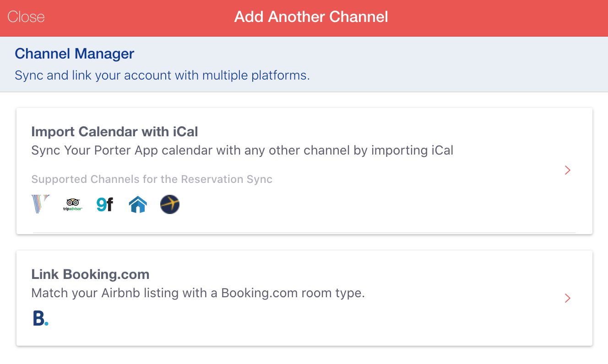
Task: Click the blue house HomeAway icon
Action: pos(137,204)
